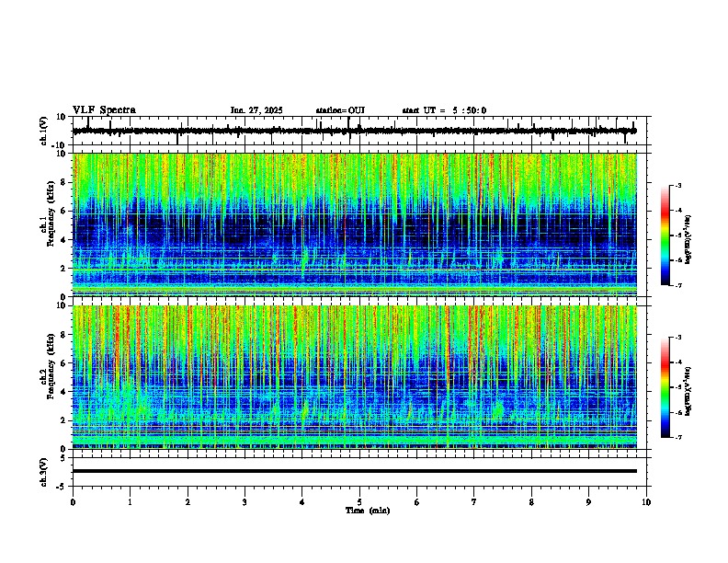728x563 pixels.
Task: Click the ch.1 spectrogram panel
Action: (x=355, y=224)
